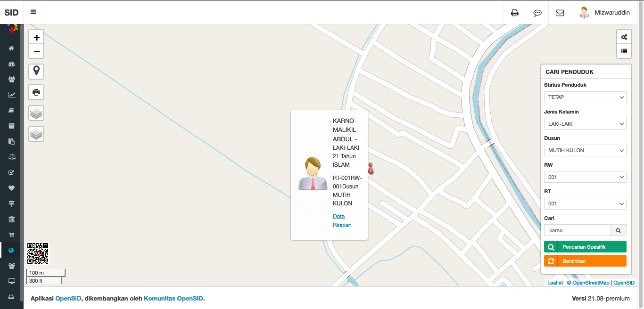The width and height of the screenshot is (644, 309).
Task: Click the Cari input containing karno
Action: (x=577, y=230)
